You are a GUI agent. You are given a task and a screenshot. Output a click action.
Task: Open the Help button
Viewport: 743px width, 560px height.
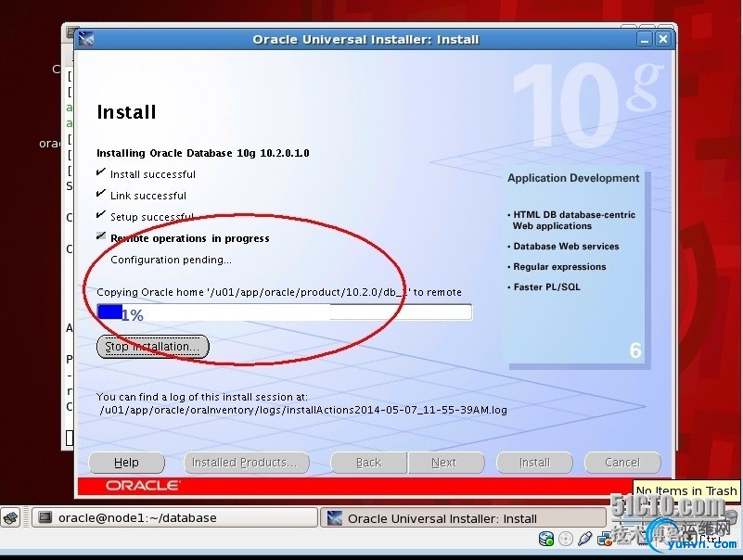[126, 463]
